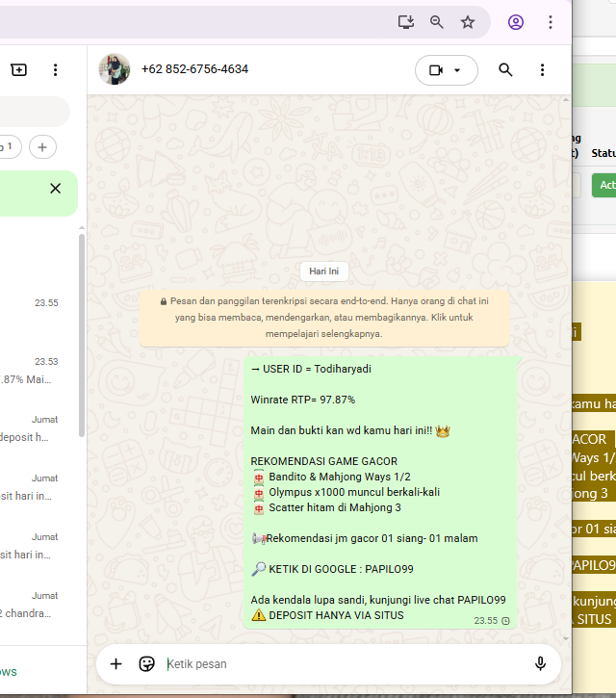The width and height of the screenshot is (616, 698).
Task: Open the chat from 23.53
Action: coord(38,371)
